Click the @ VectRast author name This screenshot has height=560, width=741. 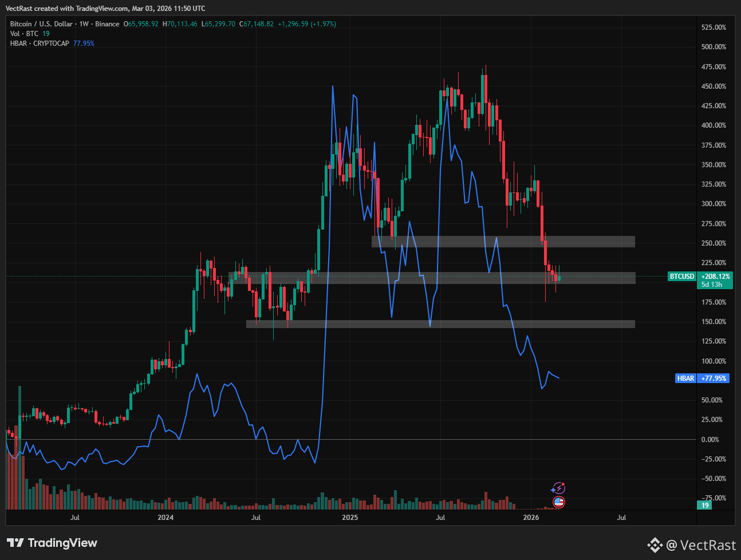(701, 545)
